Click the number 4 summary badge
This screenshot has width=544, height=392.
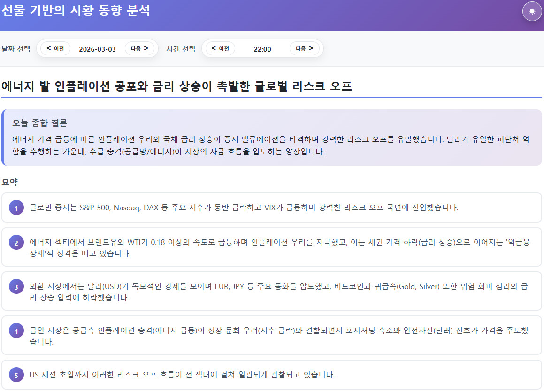(16, 331)
